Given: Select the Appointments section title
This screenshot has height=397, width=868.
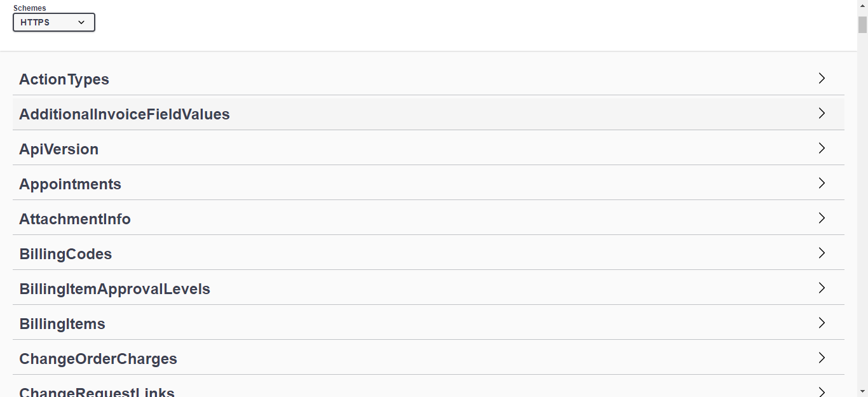Looking at the screenshot, I should pyautogui.click(x=70, y=184).
